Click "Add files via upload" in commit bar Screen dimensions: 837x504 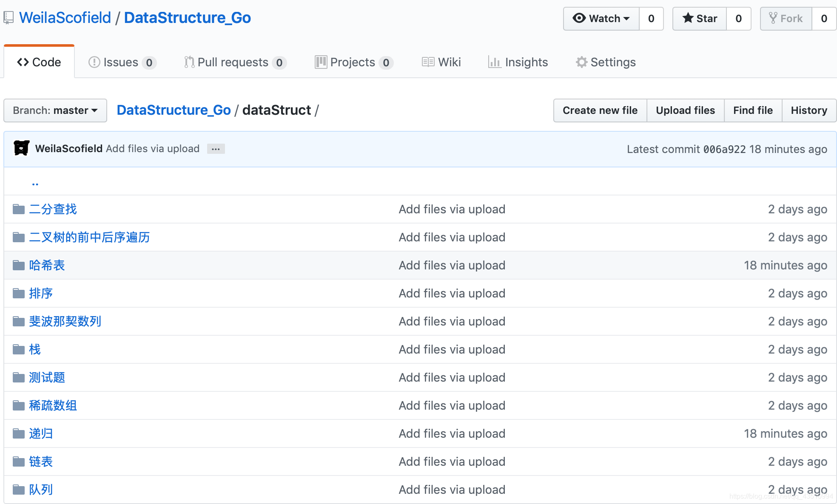coord(153,148)
